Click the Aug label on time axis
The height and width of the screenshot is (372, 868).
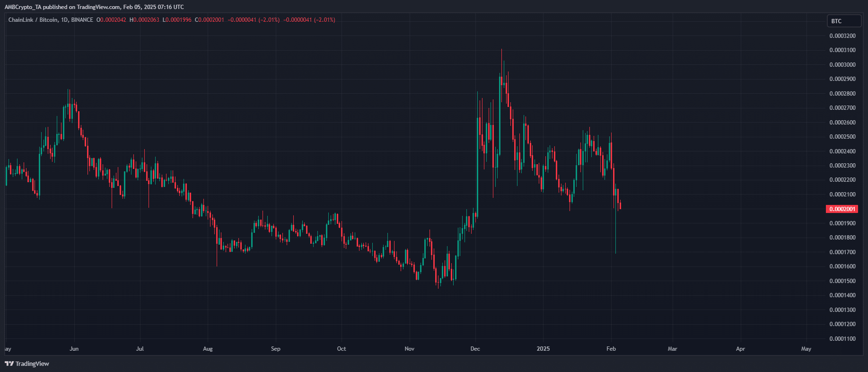point(208,349)
